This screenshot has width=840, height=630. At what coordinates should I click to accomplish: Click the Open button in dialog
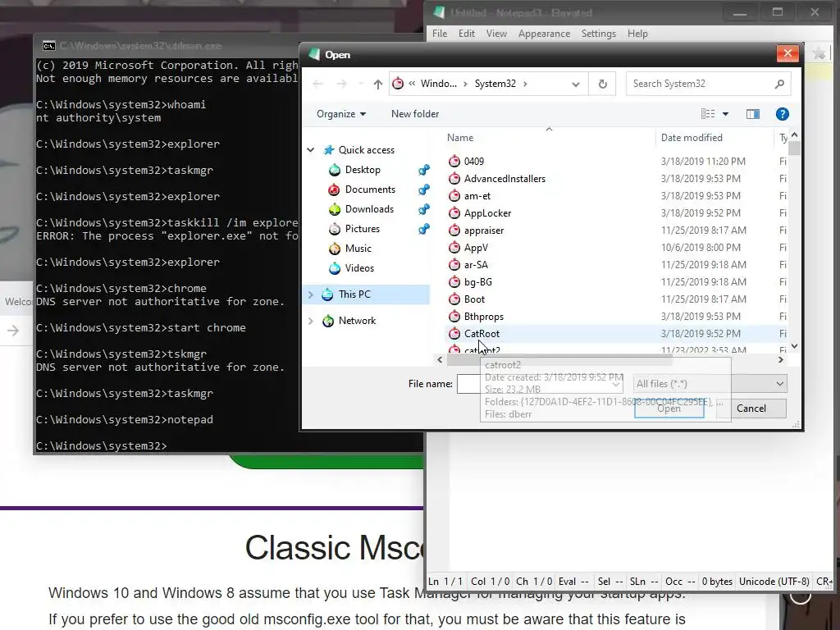click(x=669, y=409)
